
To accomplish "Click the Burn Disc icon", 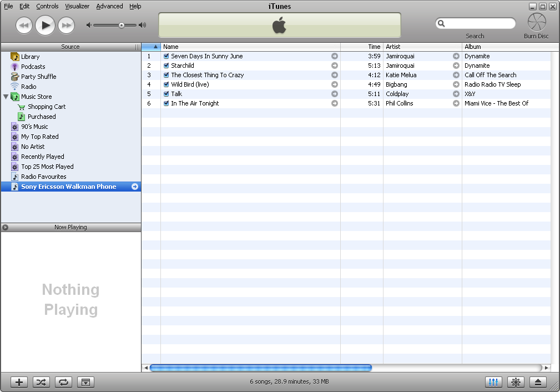I will click(x=537, y=22).
